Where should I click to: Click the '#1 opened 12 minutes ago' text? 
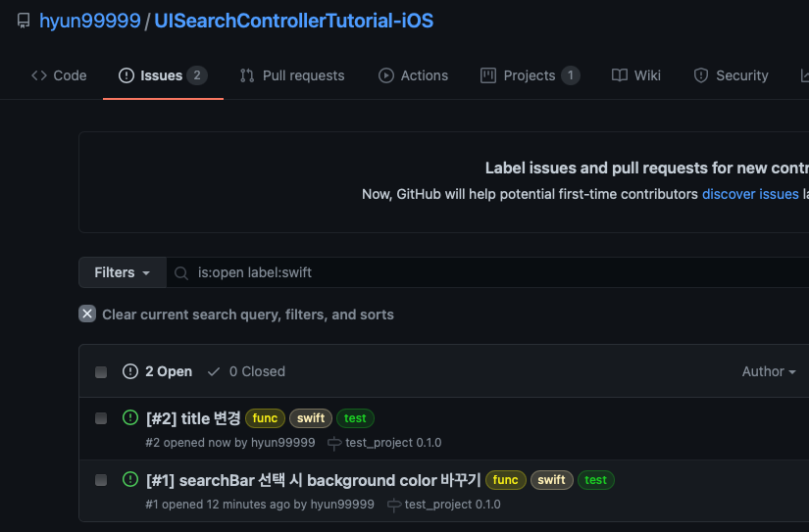click(x=218, y=505)
